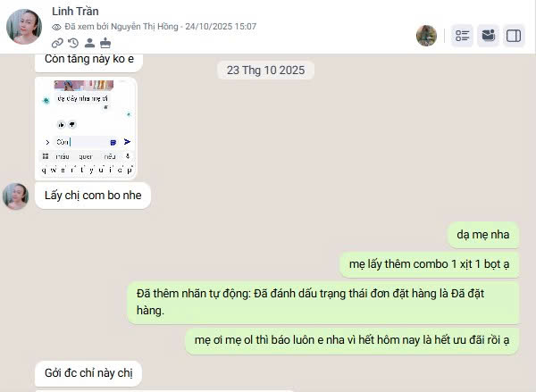
Task: Select the reply 'dạ mẹ nha'
Action: tap(483, 235)
